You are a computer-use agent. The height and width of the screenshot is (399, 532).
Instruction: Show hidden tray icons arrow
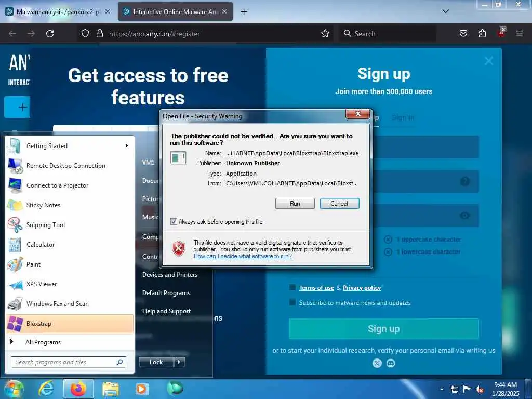[x=442, y=390]
